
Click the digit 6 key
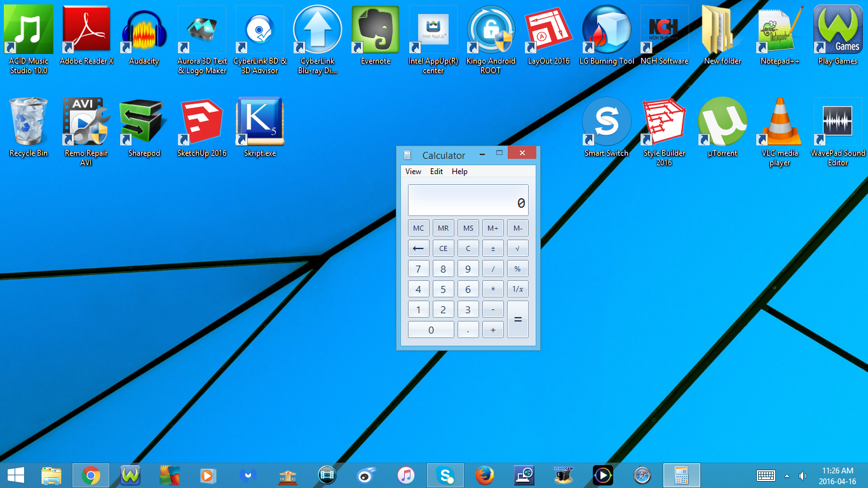pos(468,289)
